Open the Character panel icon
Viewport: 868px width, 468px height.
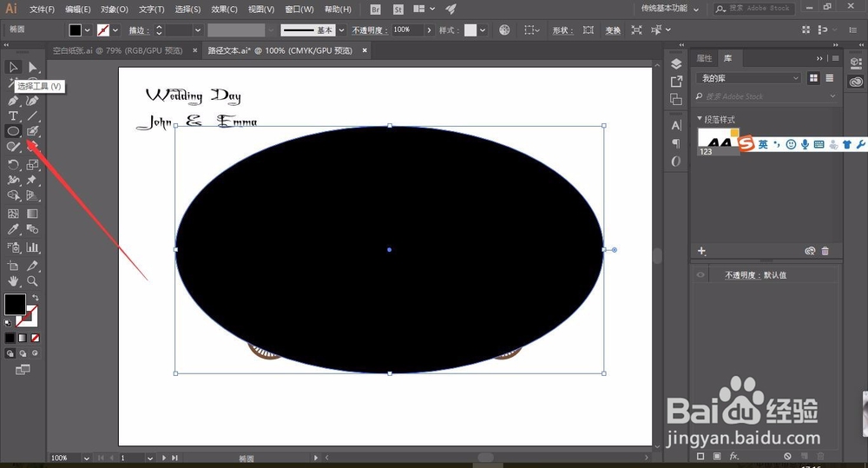click(676, 125)
